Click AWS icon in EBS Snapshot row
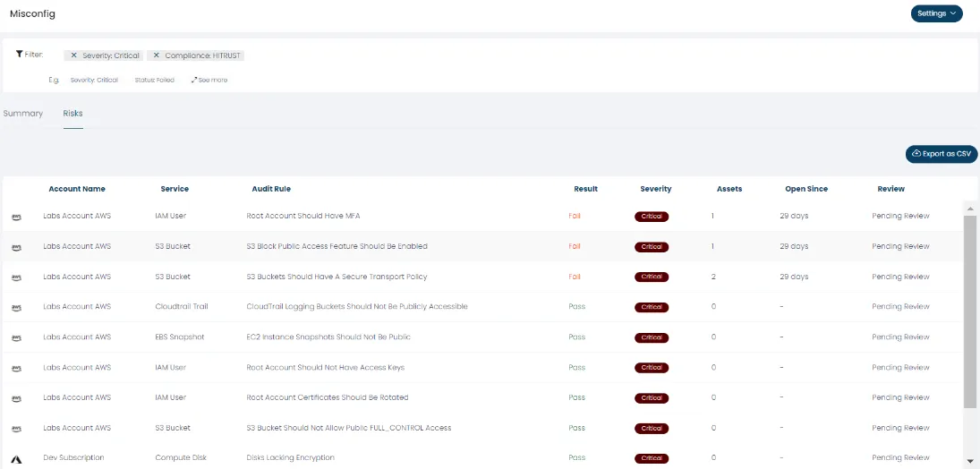The width and height of the screenshot is (980, 469). (x=16, y=337)
